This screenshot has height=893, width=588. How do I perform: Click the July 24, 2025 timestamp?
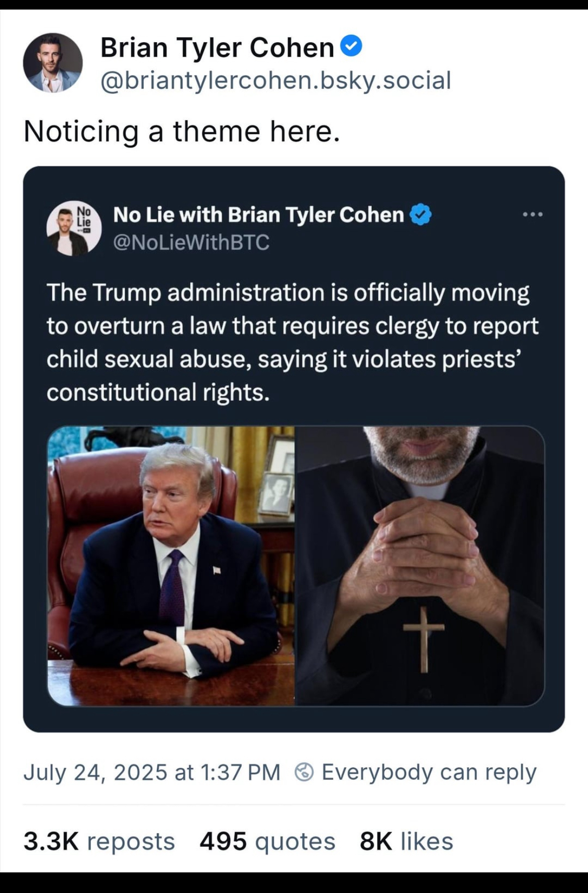[152, 772]
